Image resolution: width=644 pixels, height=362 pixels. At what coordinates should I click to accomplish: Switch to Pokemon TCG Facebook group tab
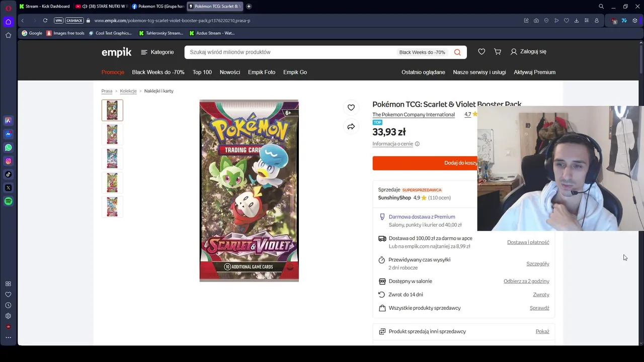click(x=158, y=7)
